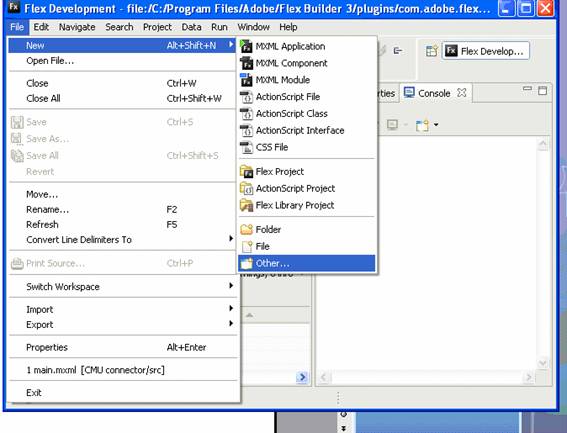Click console vertical scrollbar down arrow

point(543,363)
